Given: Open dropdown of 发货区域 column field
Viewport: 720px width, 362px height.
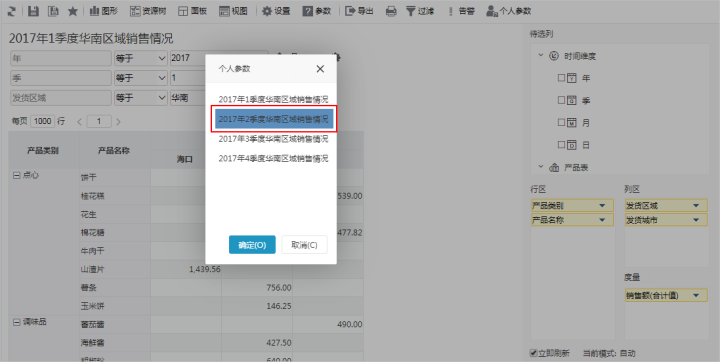Looking at the screenshot, I should tap(696, 206).
